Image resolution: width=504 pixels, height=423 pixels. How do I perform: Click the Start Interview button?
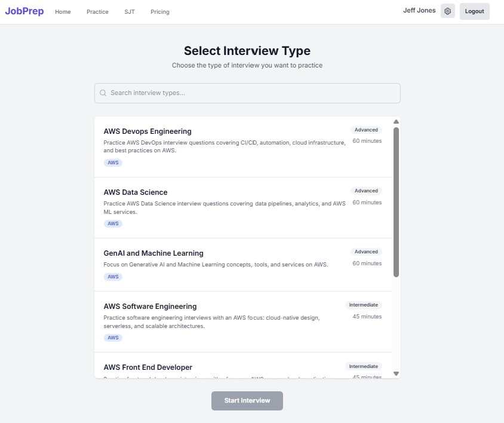[x=247, y=400]
